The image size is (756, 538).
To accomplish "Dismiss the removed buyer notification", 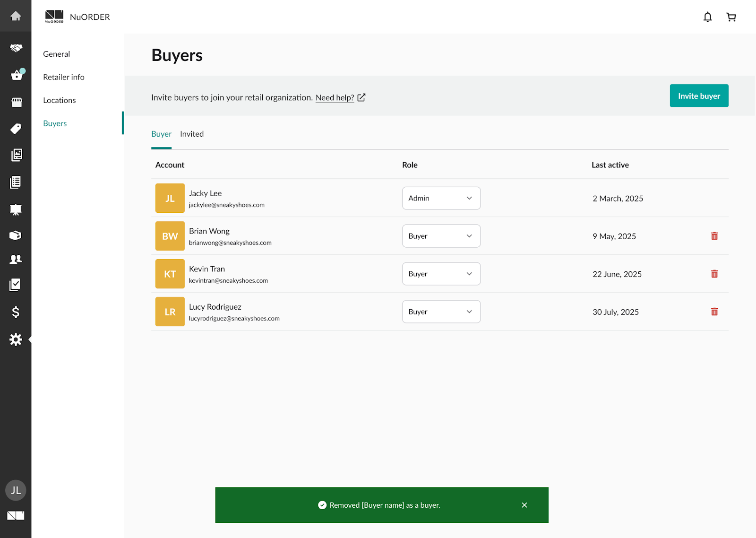I will coord(524,505).
